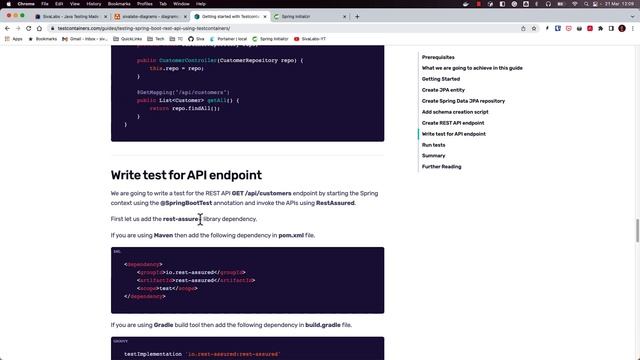Screen dimensions: 640x360
Task: Go to Create REST API endpoint section
Action: click(x=453, y=123)
